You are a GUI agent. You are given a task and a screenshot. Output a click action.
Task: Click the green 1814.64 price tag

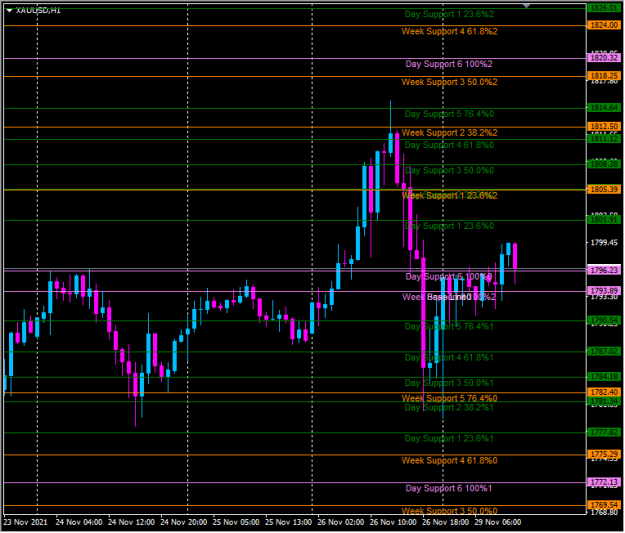pyautogui.click(x=604, y=108)
